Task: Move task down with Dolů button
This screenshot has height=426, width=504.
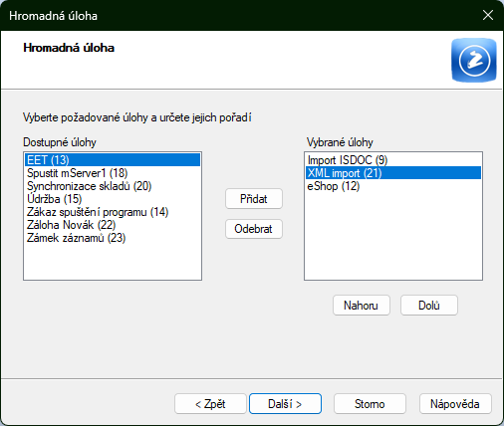Action: pos(429,306)
